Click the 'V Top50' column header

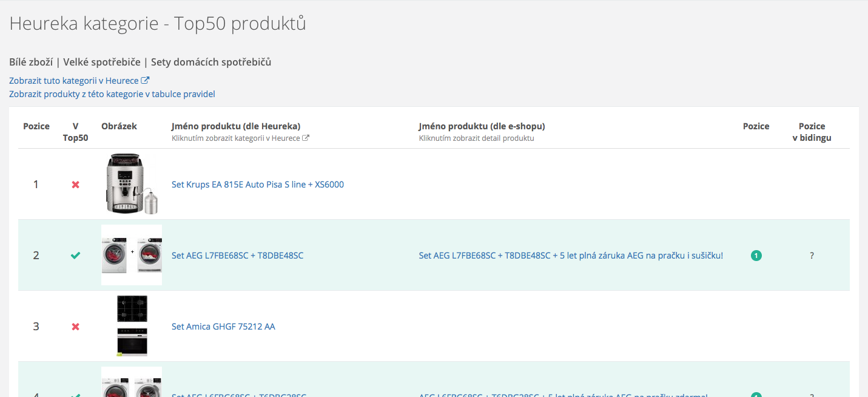(x=75, y=132)
